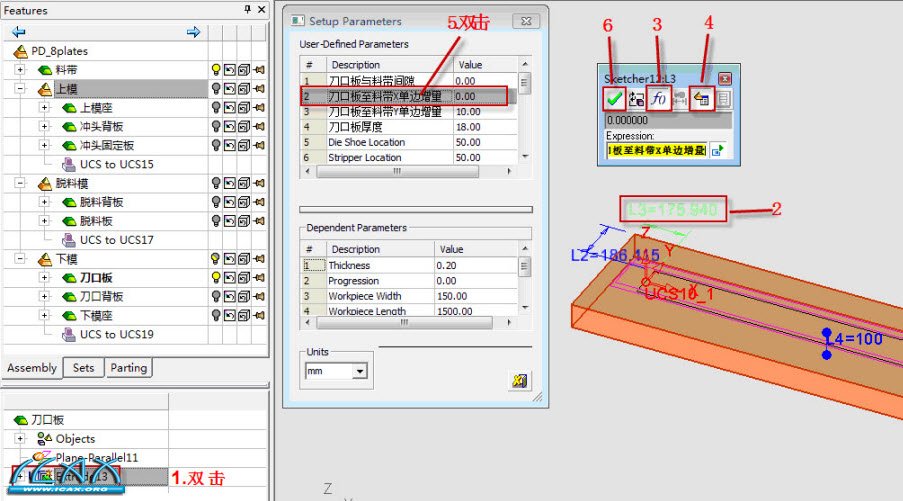
Task: Click the green checkmark in Sketcher dialog
Action: pyautogui.click(x=614, y=99)
